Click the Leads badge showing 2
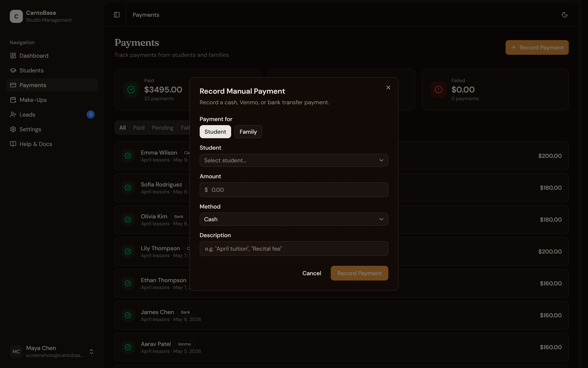 91,114
